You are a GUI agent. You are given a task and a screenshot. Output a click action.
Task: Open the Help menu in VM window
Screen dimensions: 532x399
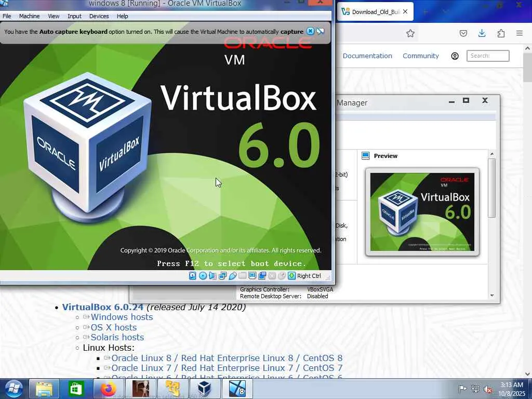click(x=123, y=16)
